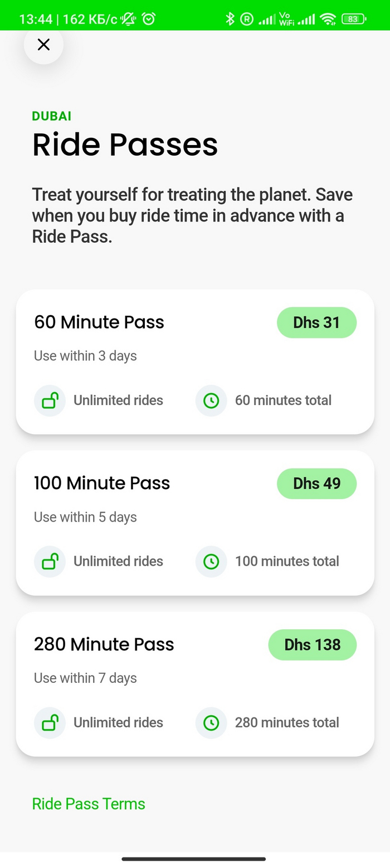390x868 pixels.
Task: Select the Dhs 31 price for 60 Minute Pass
Action: (316, 322)
